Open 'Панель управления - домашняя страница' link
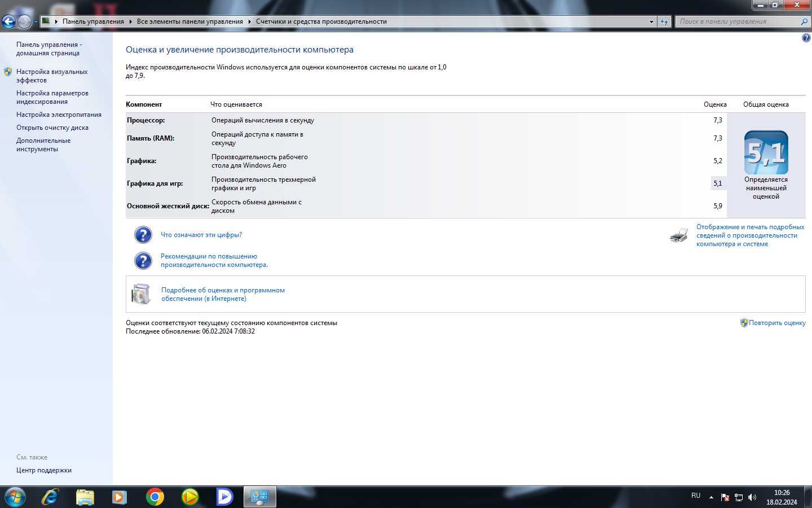This screenshot has width=812, height=508. 49,49
